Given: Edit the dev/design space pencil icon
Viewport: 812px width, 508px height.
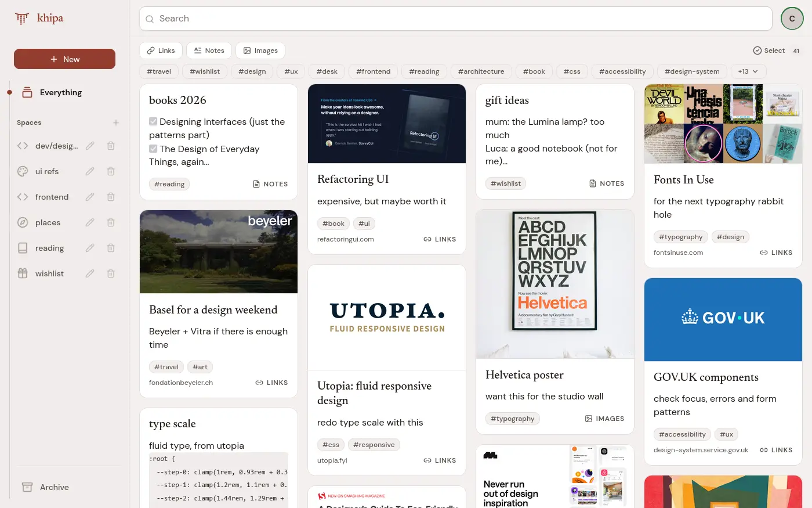Looking at the screenshot, I should (x=90, y=146).
